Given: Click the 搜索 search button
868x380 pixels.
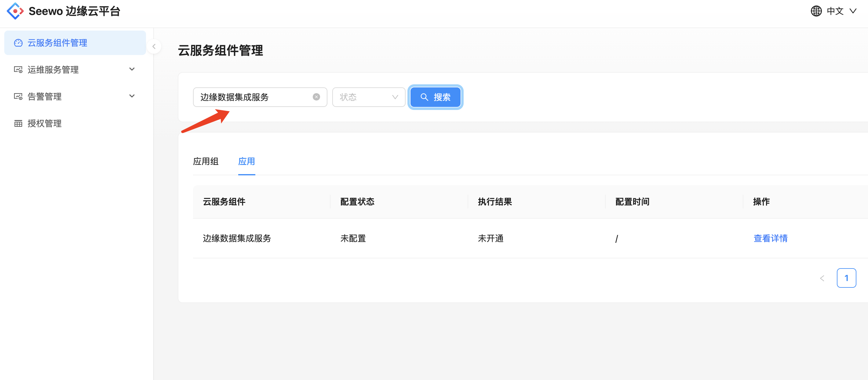Looking at the screenshot, I should click(x=435, y=97).
